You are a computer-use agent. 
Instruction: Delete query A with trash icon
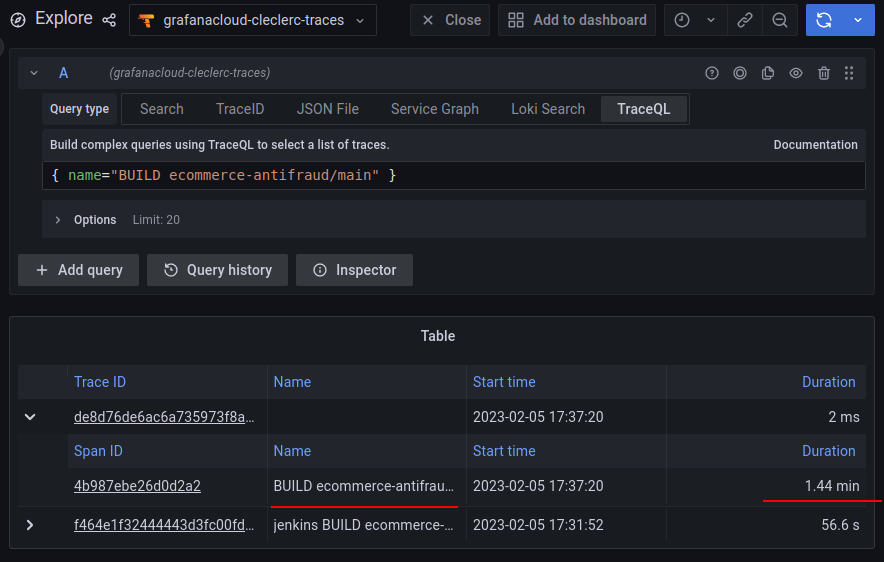pos(824,73)
